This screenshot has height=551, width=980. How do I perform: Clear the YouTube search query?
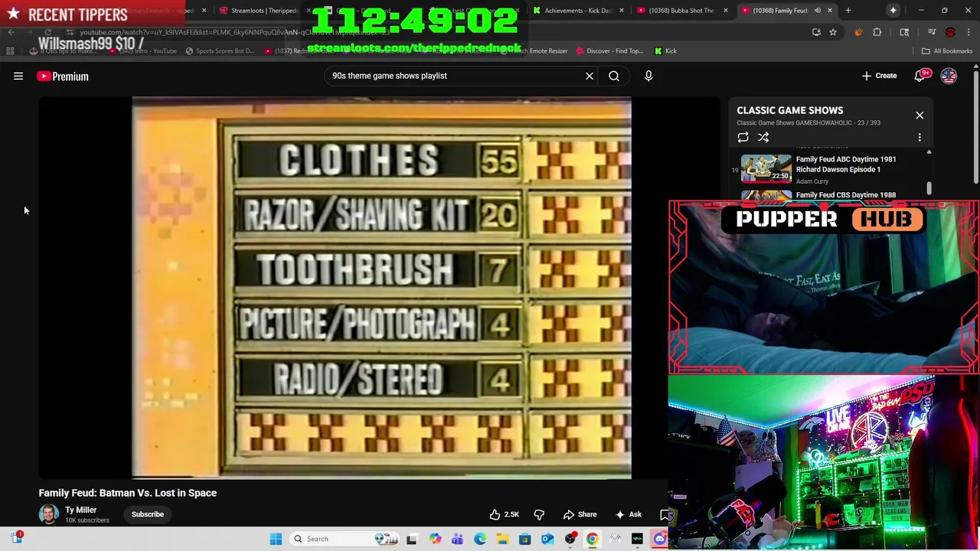coord(590,76)
